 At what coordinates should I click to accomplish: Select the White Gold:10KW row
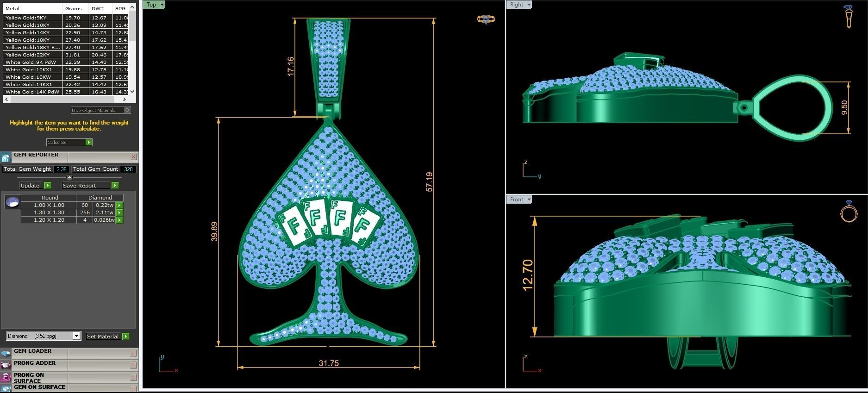coord(66,77)
